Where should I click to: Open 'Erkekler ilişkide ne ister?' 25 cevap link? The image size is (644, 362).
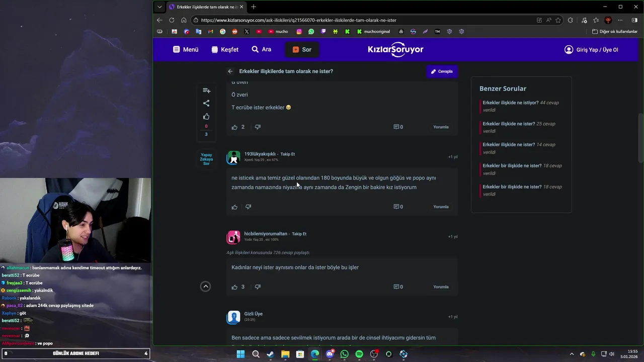(x=519, y=127)
